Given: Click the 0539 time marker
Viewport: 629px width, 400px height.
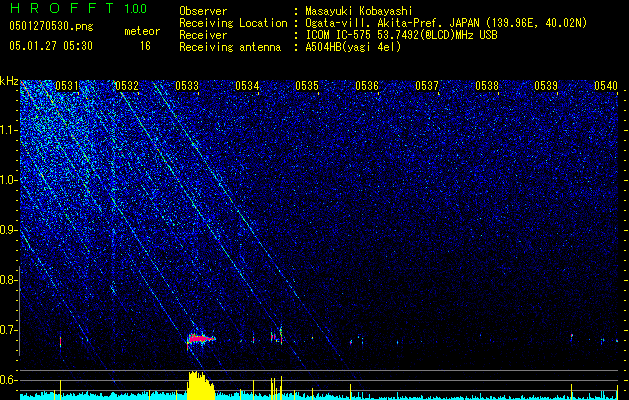Looking at the screenshot, I should point(546,85).
